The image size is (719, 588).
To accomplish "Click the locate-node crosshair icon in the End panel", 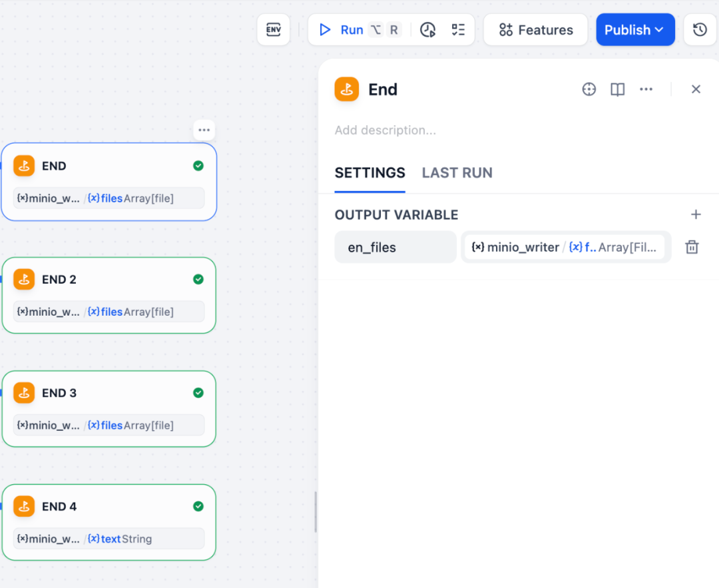I will point(589,89).
